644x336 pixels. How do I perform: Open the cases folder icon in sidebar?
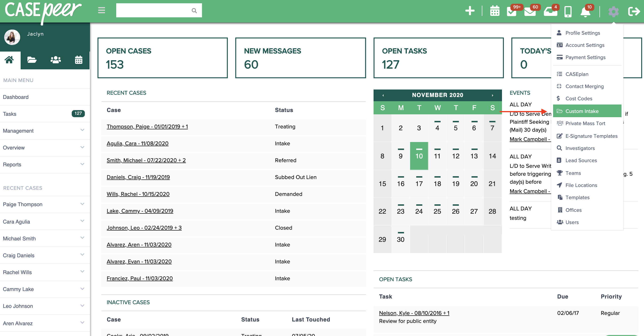(x=32, y=60)
